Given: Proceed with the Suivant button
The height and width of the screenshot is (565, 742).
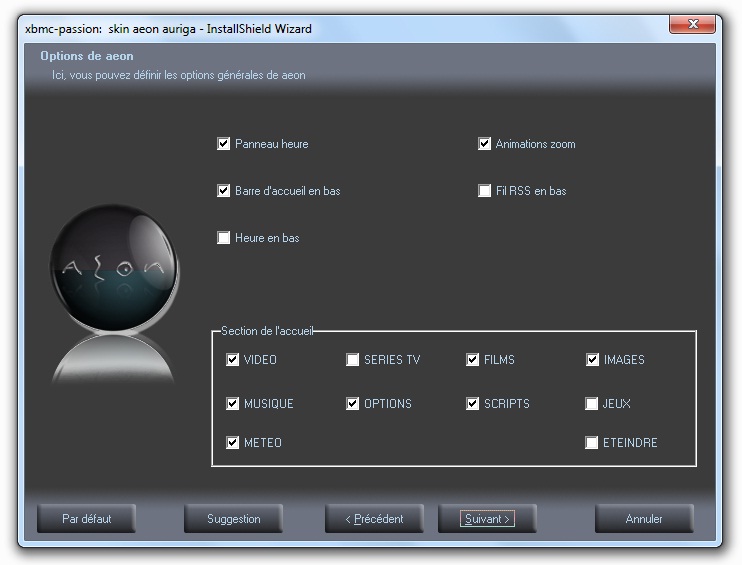Looking at the screenshot, I should pos(487,519).
